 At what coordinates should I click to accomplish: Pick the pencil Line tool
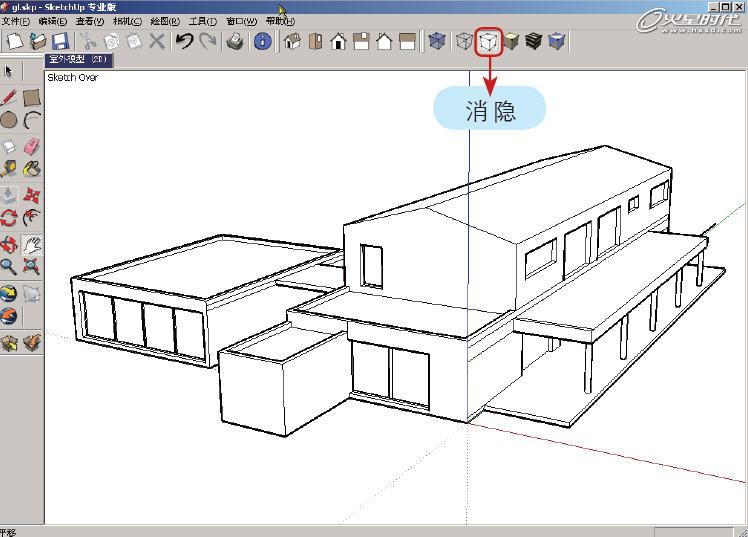(x=9, y=97)
